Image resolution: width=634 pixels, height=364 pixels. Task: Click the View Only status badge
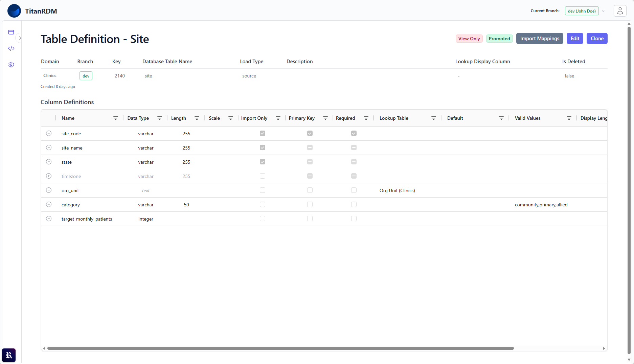(x=469, y=39)
